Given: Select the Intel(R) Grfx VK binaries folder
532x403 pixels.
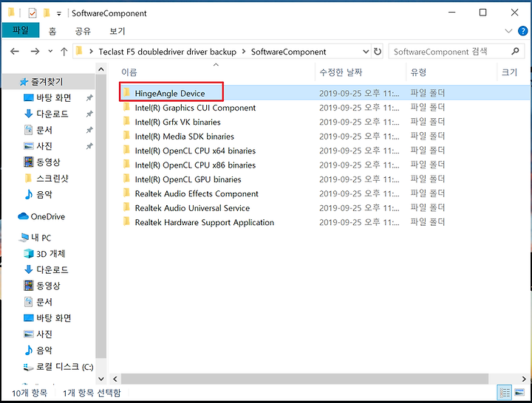Looking at the screenshot, I should tap(177, 122).
